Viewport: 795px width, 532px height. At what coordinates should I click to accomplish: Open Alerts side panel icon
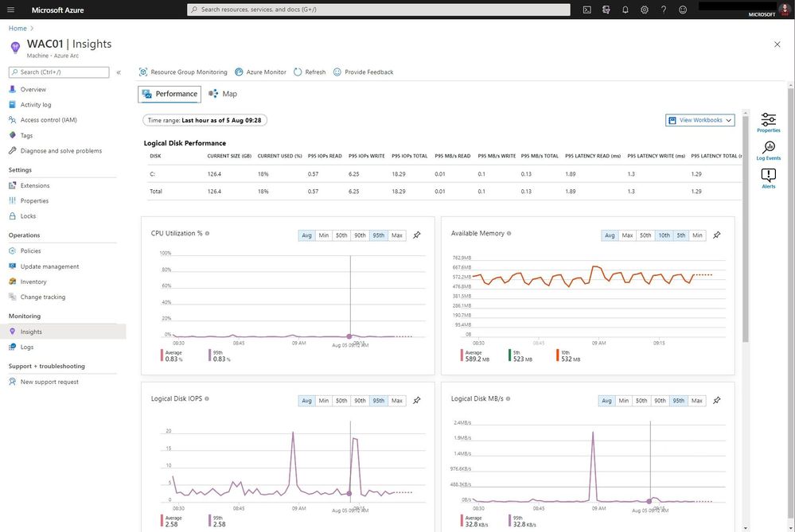pyautogui.click(x=769, y=178)
